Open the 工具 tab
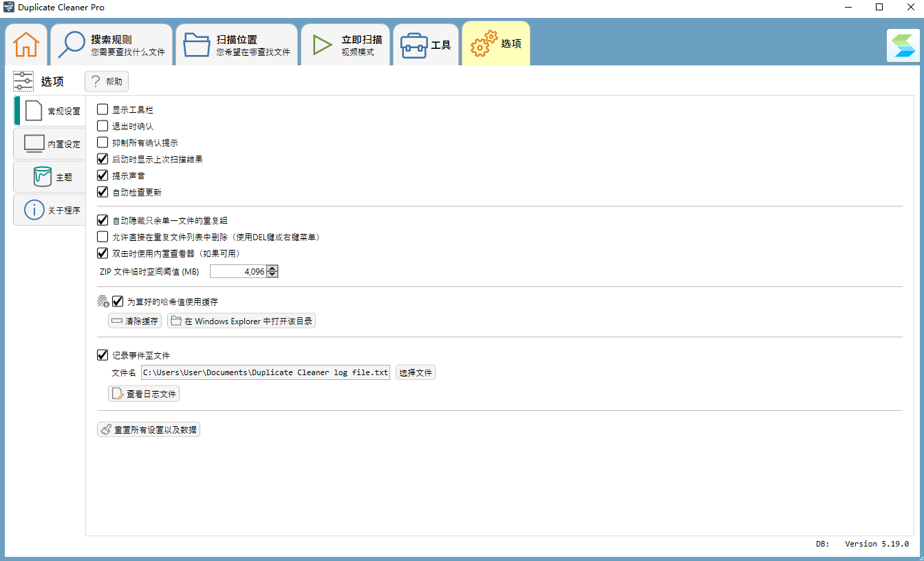 tap(426, 45)
